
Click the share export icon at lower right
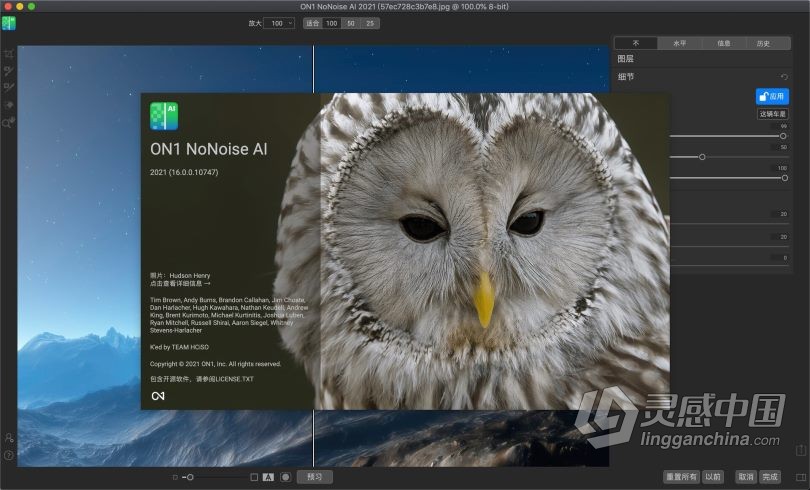(801, 450)
